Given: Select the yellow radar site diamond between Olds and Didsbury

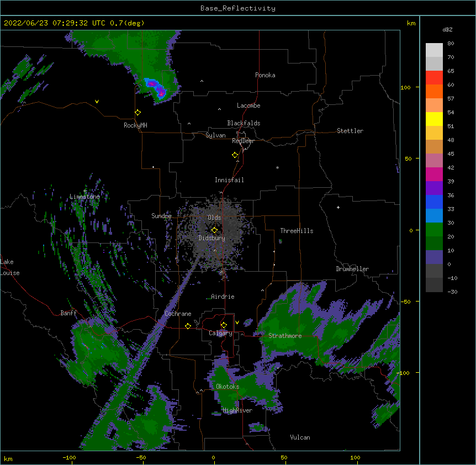Looking at the screenshot, I should pos(214,230).
